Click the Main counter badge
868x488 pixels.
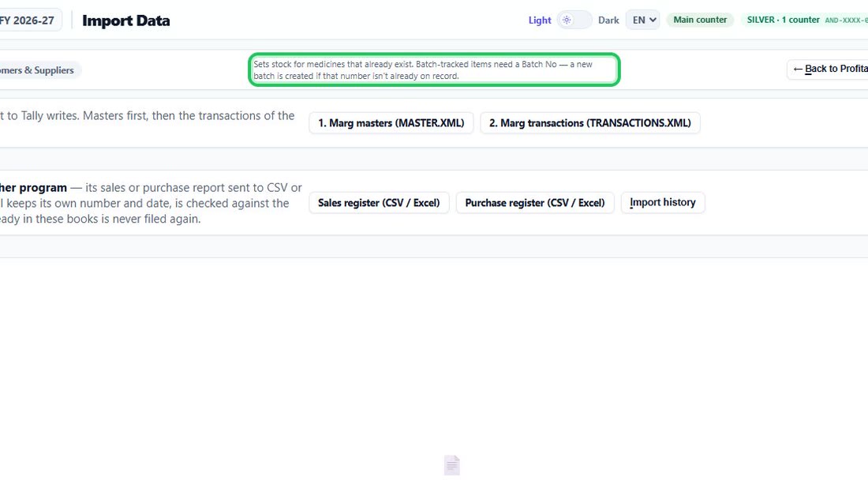[700, 20]
